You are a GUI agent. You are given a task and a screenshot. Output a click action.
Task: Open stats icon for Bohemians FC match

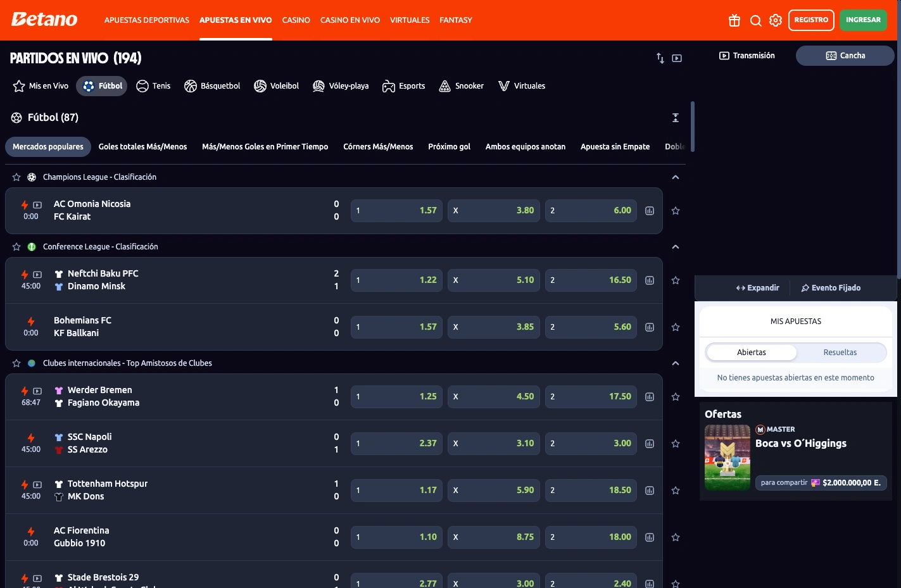click(650, 327)
